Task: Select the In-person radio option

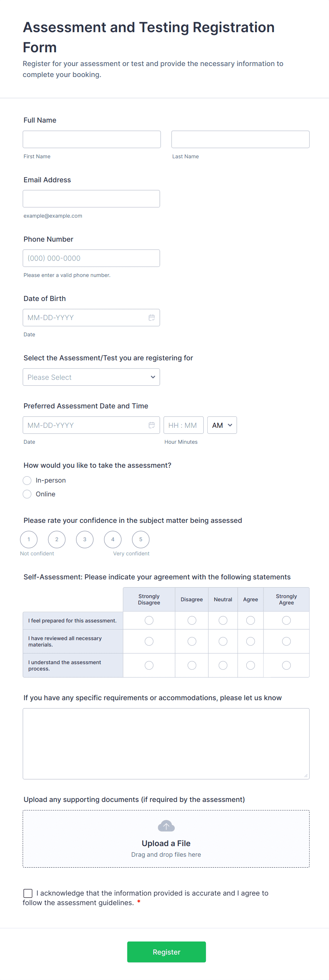Action: [x=27, y=480]
